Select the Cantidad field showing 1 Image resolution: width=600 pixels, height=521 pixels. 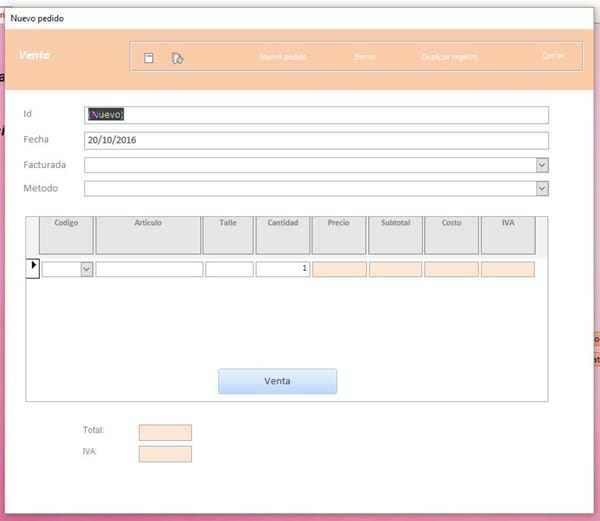pos(282,269)
